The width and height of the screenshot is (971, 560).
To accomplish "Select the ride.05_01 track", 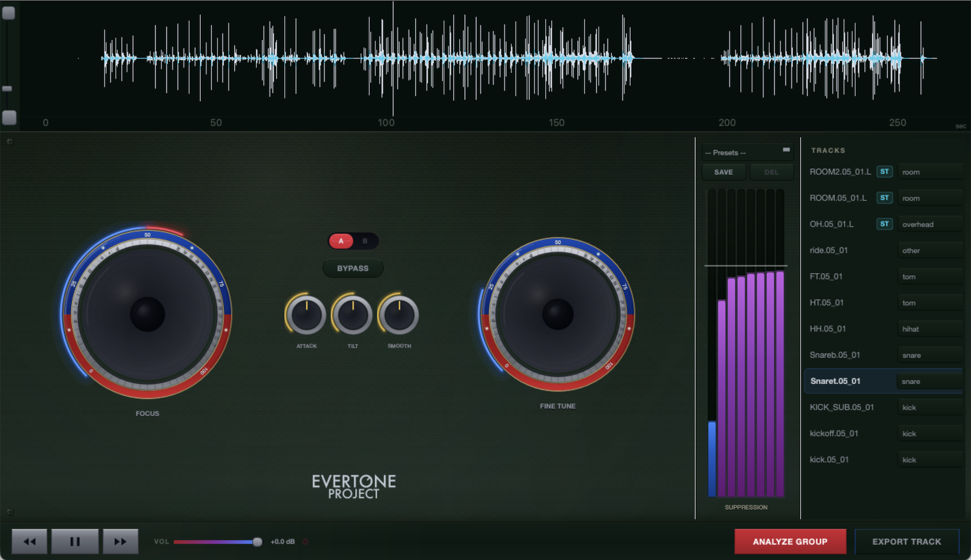I will click(x=828, y=250).
